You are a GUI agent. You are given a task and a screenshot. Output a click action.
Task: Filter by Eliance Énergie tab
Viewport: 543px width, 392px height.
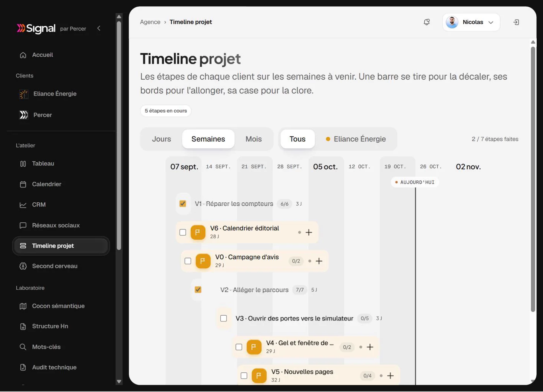pyautogui.click(x=356, y=139)
